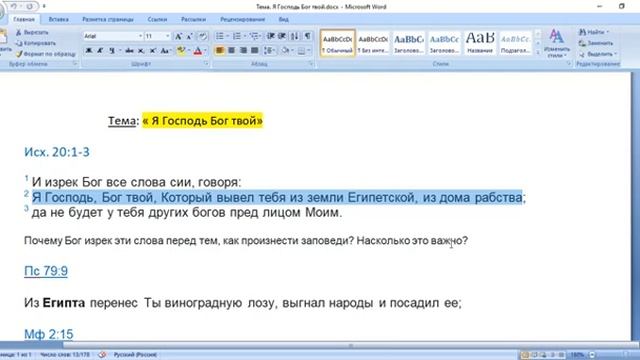Align text right

click(x=243, y=51)
